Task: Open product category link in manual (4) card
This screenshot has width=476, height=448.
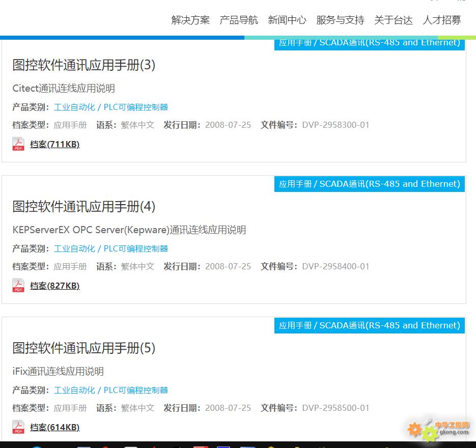Action: coord(111,248)
